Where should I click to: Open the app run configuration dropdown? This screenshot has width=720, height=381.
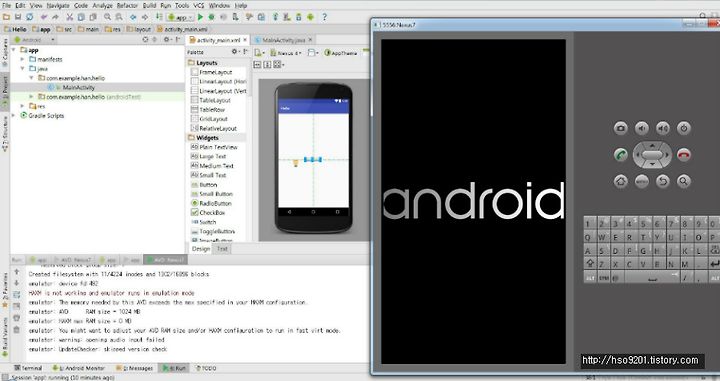tap(180, 17)
